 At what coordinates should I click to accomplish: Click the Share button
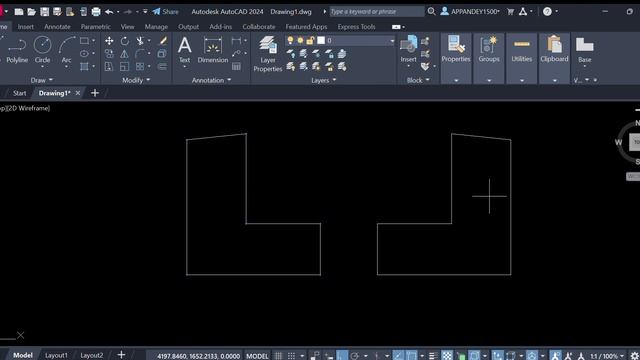pyautogui.click(x=165, y=12)
